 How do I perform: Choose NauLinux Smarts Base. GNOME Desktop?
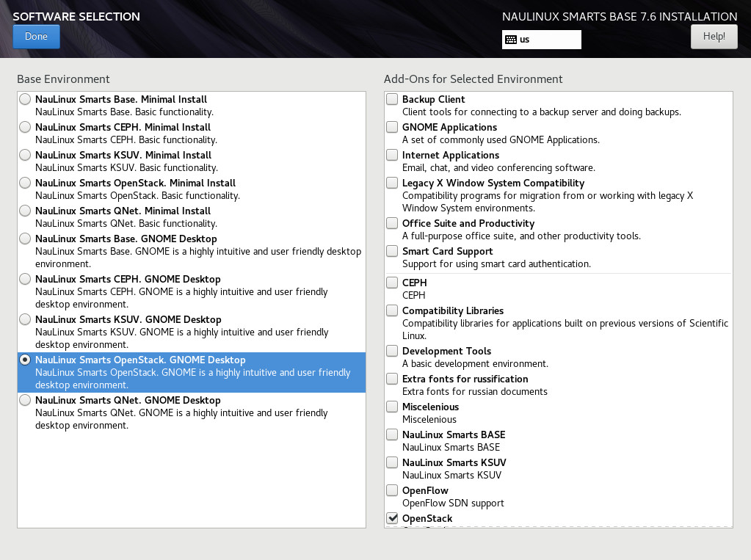(x=26, y=239)
